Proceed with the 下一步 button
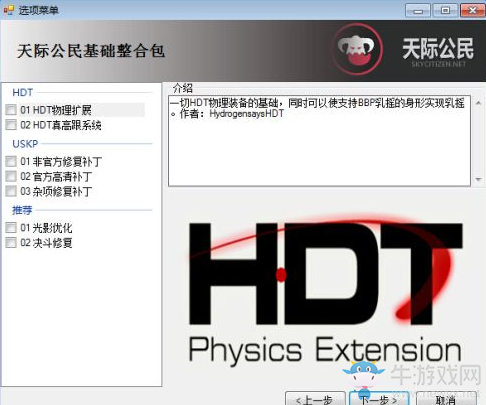Screen dimensions: 486x405 click(x=379, y=399)
